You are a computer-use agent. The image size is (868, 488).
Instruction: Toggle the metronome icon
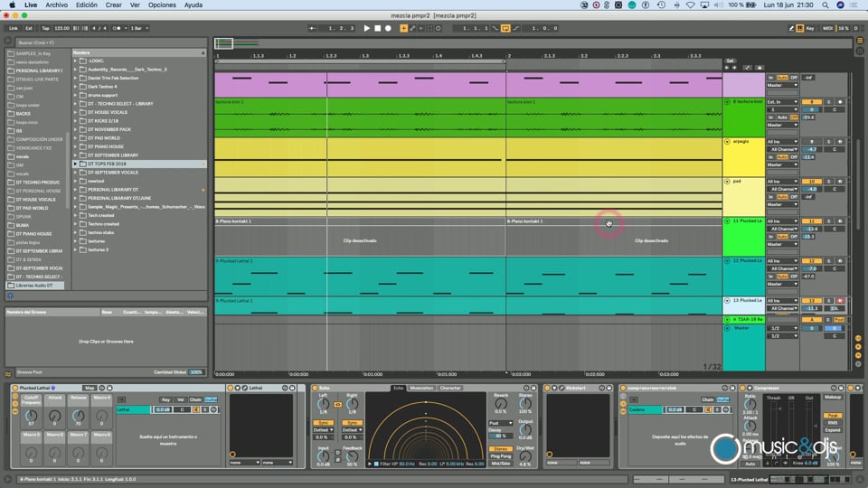coord(118,28)
